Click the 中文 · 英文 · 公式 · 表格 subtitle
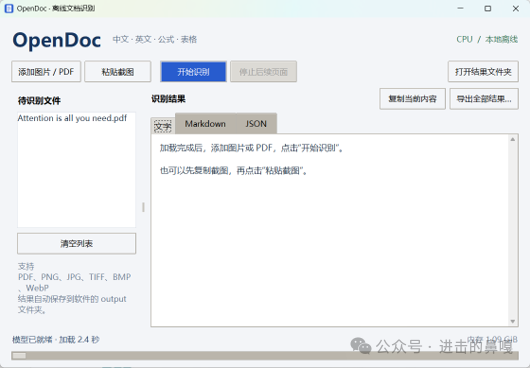Viewport: 530px width, 368px height. click(x=155, y=39)
